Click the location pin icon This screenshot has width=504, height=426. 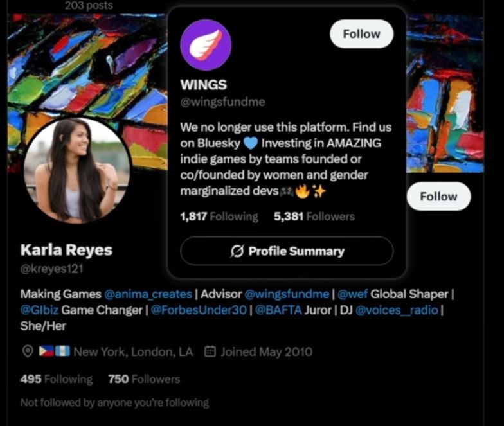(28, 351)
